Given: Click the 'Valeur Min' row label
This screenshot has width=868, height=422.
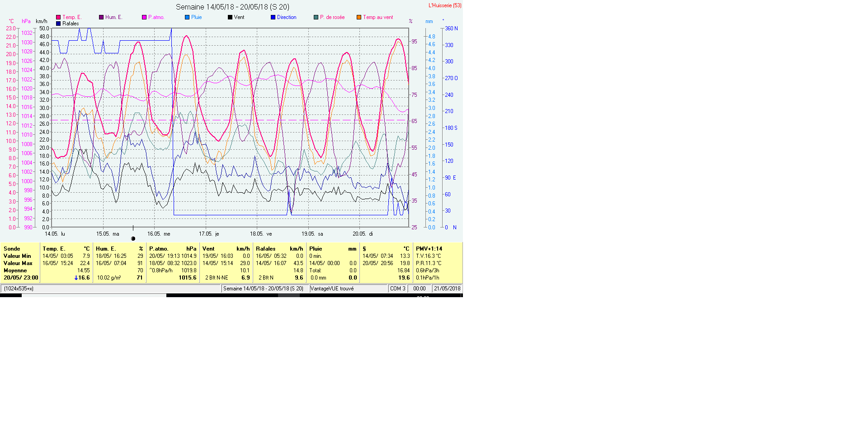Looking at the screenshot, I should click(x=17, y=256).
